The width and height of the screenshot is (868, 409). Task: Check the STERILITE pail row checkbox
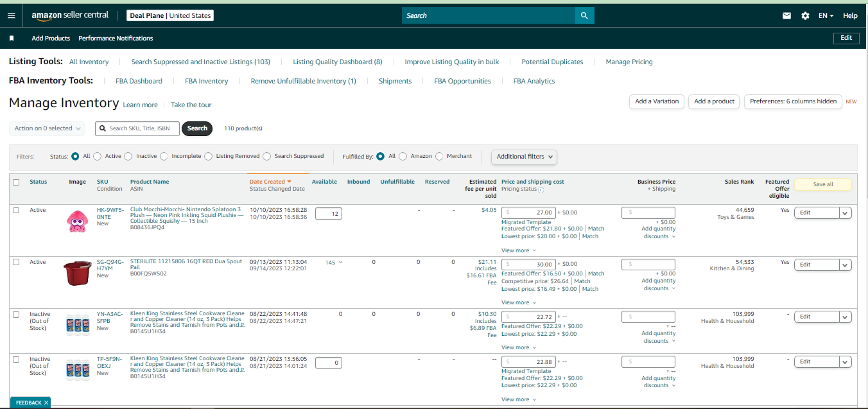pyautogui.click(x=17, y=262)
